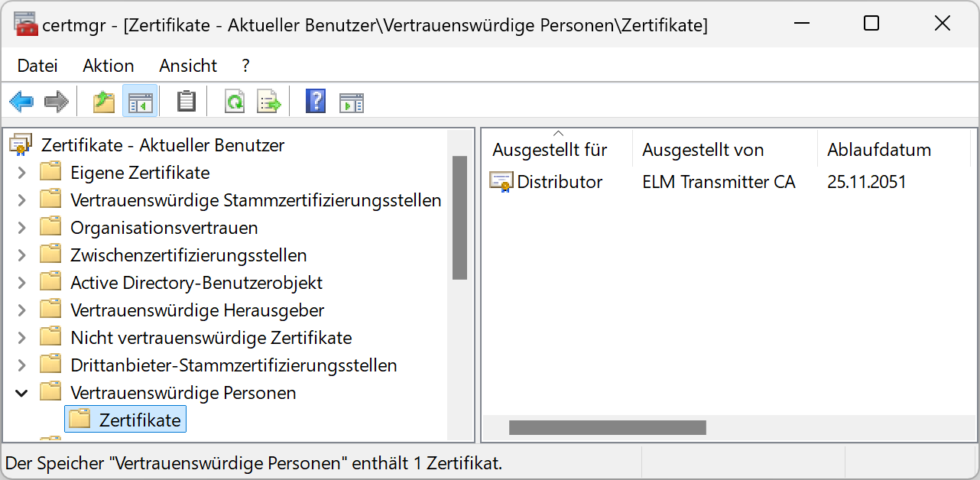
Task: Click ELM Transmitter CA issuer cell
Action: tap(719, 182)
